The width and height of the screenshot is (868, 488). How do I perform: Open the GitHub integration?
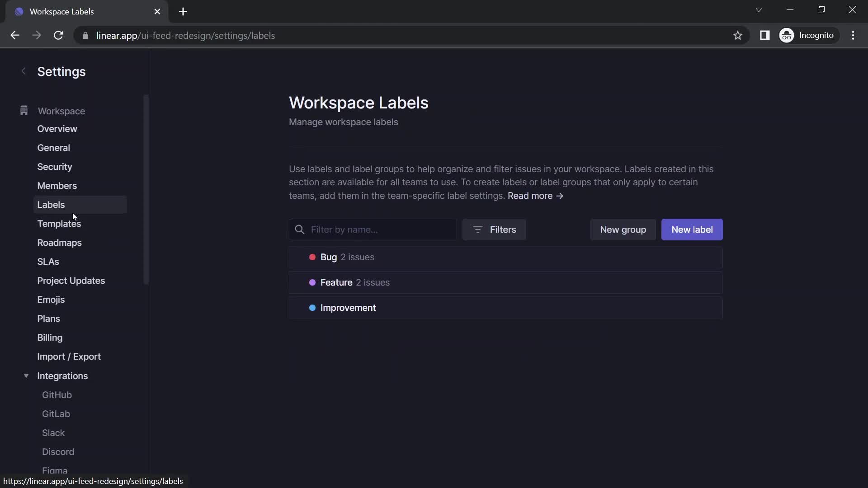57,395
